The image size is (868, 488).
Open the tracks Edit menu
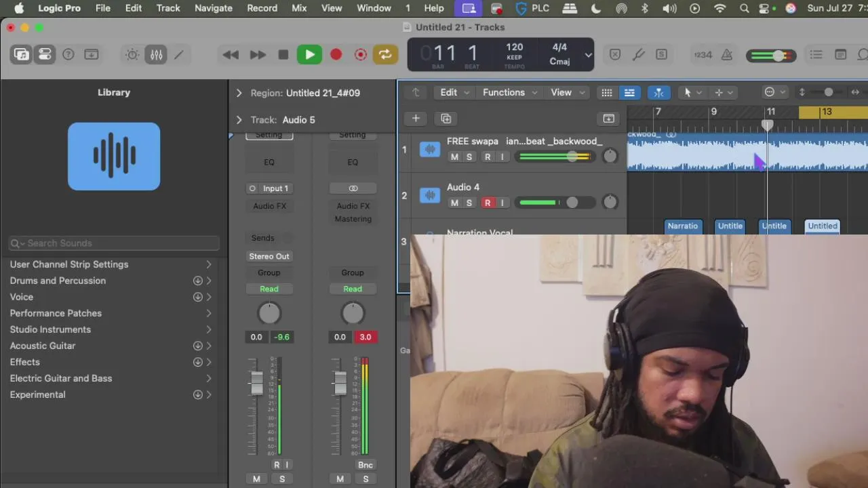click(x=455, y=93)
